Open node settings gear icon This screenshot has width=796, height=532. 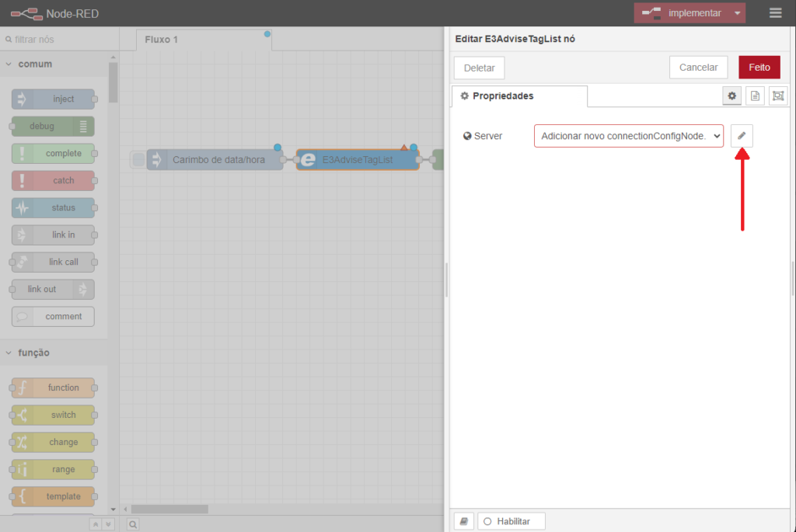[x=731, y=96]
